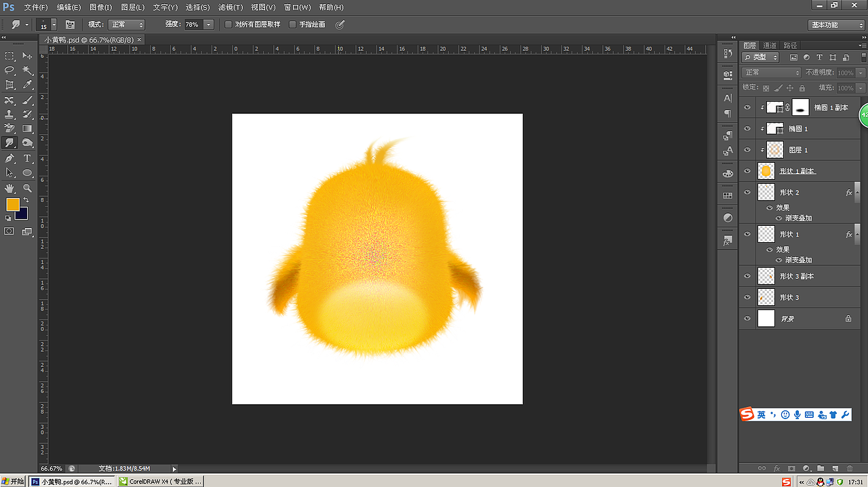Switch to CorelDRAW X4 taskbar button
868x487 pixels.
[161, 482]
